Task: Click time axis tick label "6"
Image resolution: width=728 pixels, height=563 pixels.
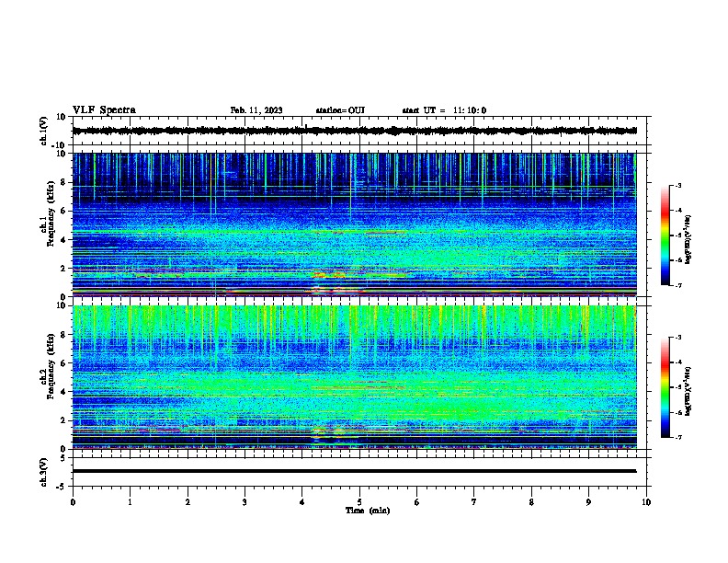Action: [x=417, y=502]
